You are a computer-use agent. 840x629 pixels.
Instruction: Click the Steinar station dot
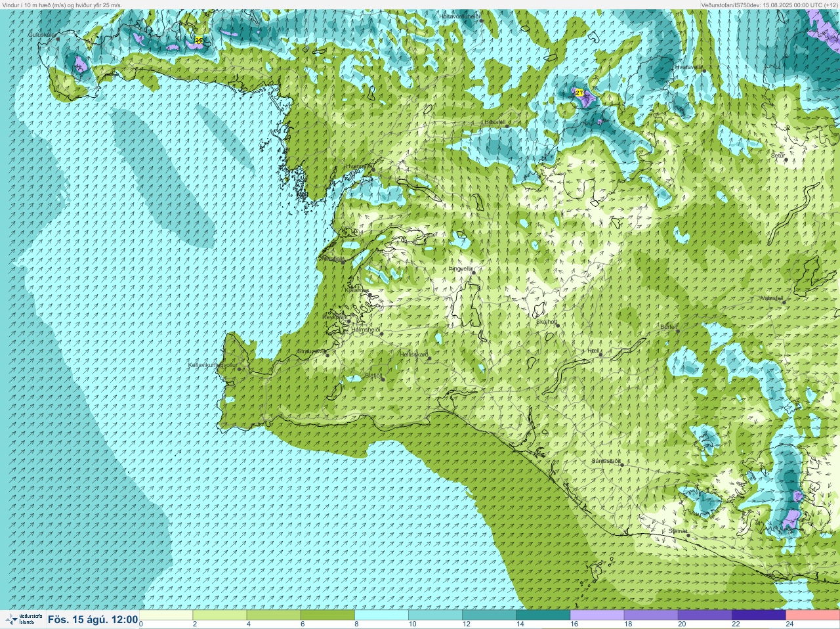[x=688, y=535]
